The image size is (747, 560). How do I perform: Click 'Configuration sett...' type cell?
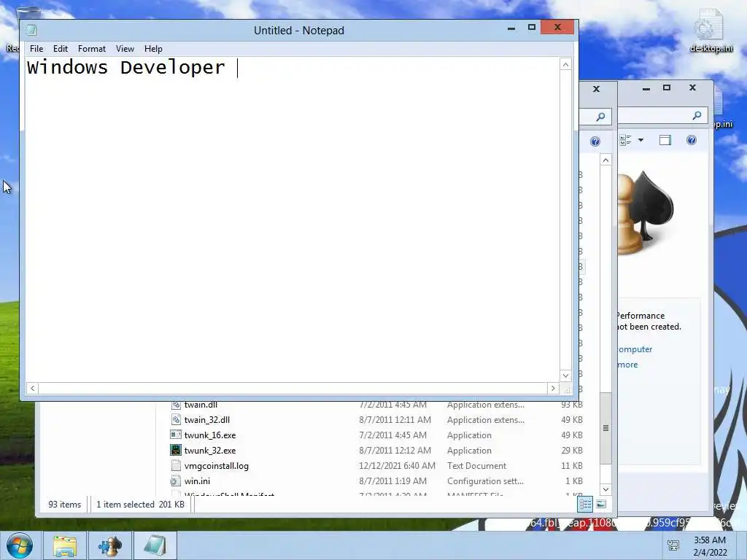click(485, 481)
